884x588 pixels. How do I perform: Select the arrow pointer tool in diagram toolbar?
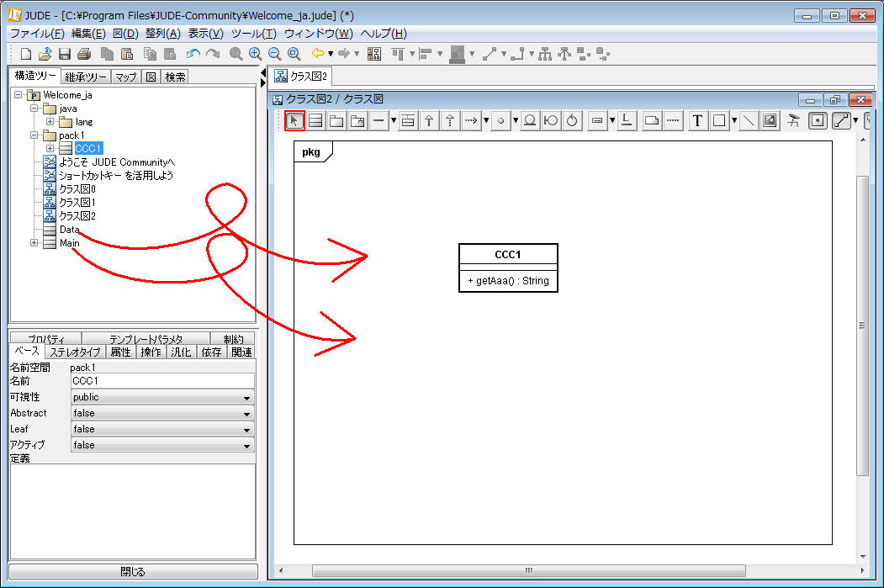[x=294, y=120]
